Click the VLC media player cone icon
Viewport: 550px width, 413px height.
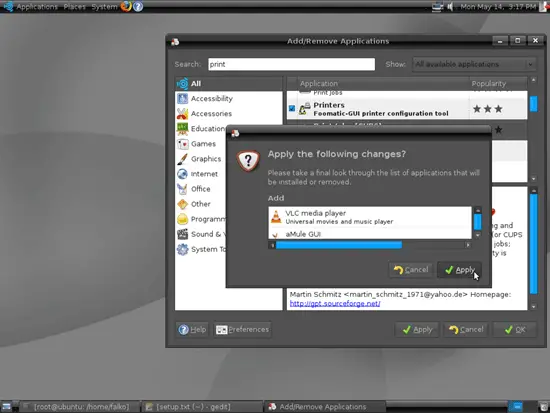click(276, 217)
